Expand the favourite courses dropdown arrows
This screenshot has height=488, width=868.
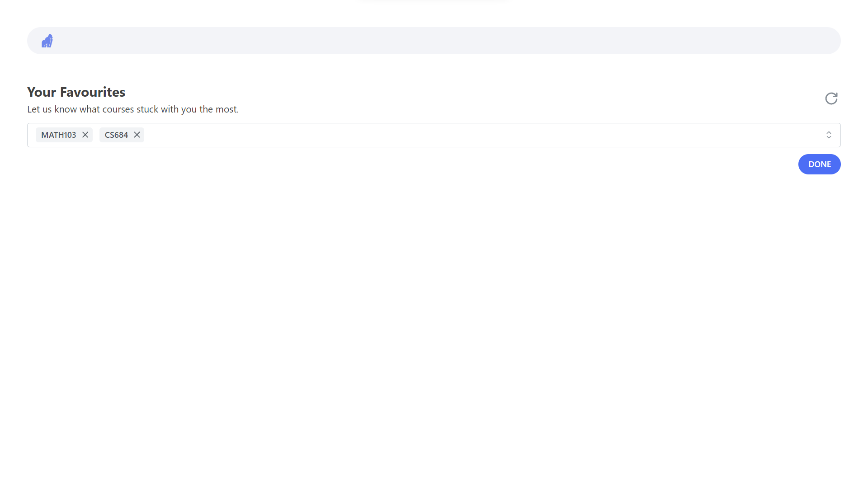[829, 135]
